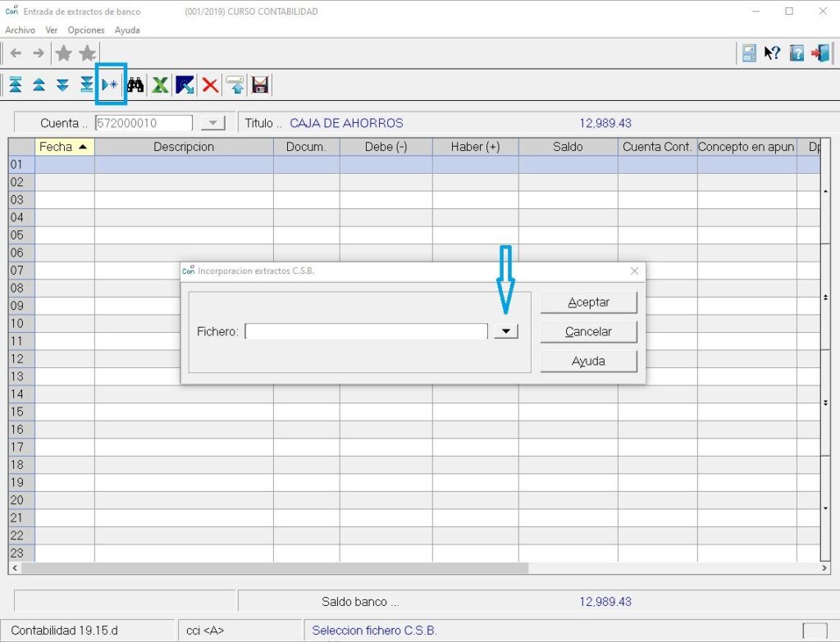
Task: Click into the Fichero text field
Action: click(366, 331)
